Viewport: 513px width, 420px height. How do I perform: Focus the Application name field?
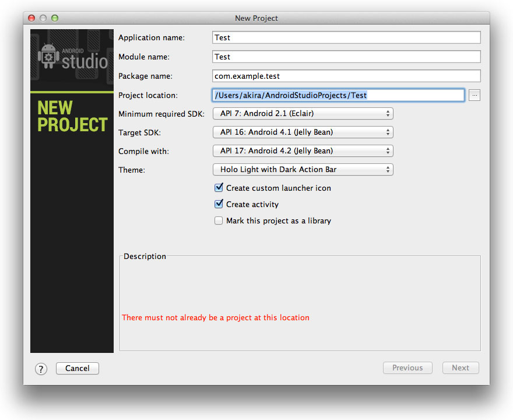click(x=346, y=37)
